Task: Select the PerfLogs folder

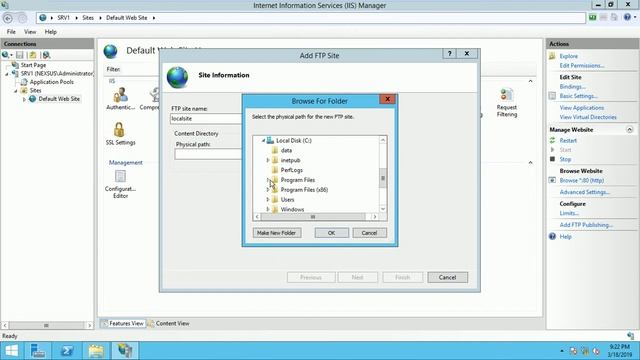Action: click(292, 170)
